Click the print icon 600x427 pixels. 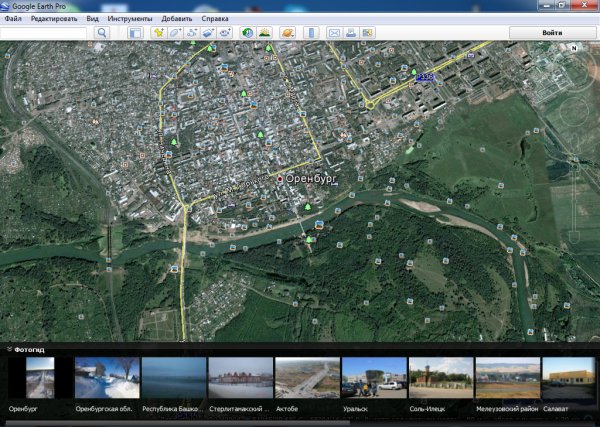(x=351, y=33)
